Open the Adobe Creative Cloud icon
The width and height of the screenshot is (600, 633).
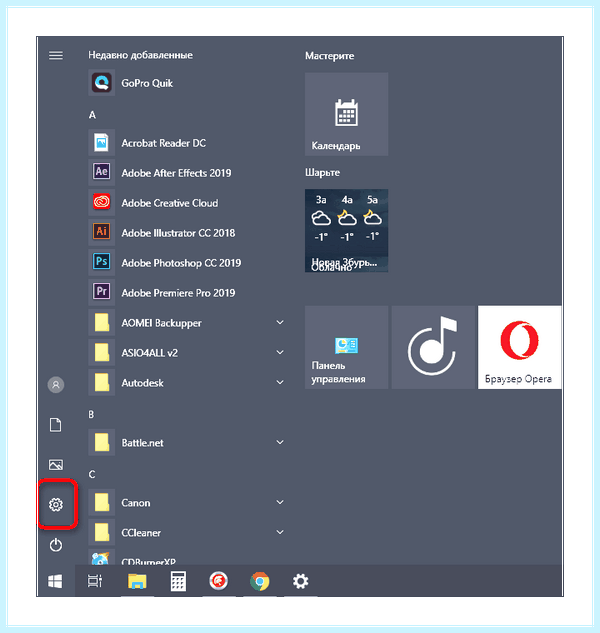pos(101,203)
